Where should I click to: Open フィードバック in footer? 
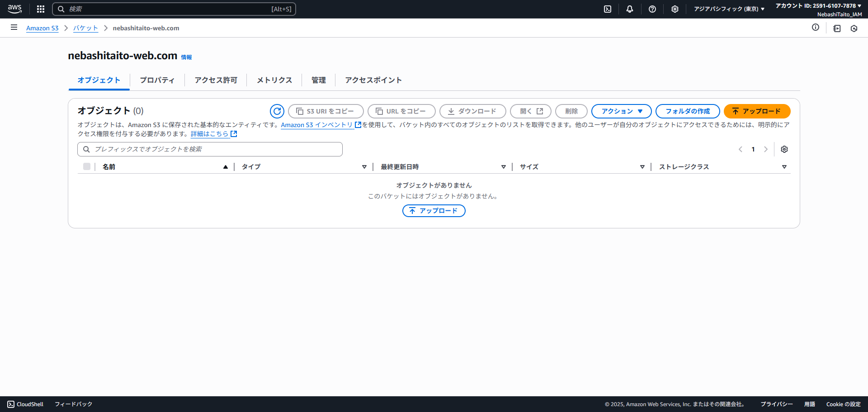click(x=74, y=404)
